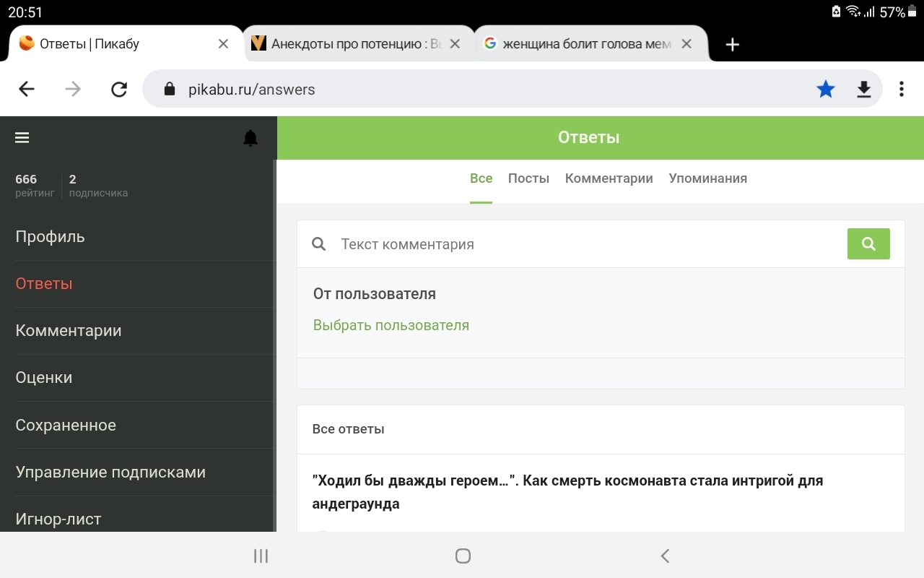Screen dimensions: 924x578
Task: Click the Выбрать пользователя link
Action: point(391,325)
